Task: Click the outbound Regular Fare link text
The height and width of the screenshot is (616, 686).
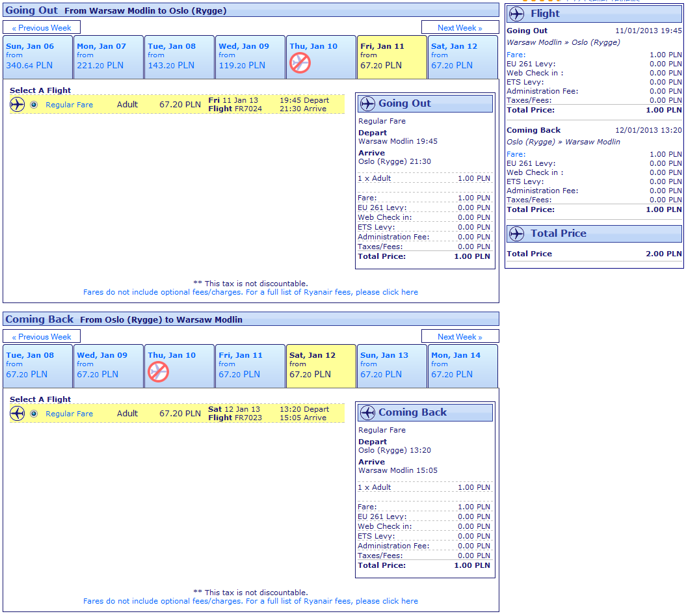Action: (x=69, y=105)
